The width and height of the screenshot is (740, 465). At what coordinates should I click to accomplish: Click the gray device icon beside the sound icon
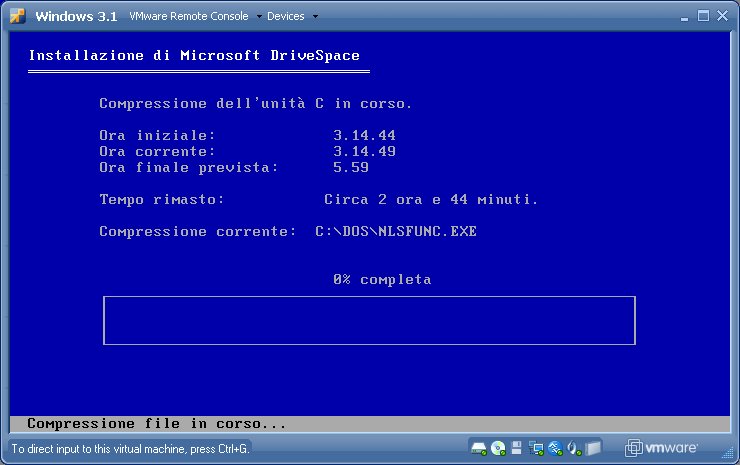tap(594, 448)
